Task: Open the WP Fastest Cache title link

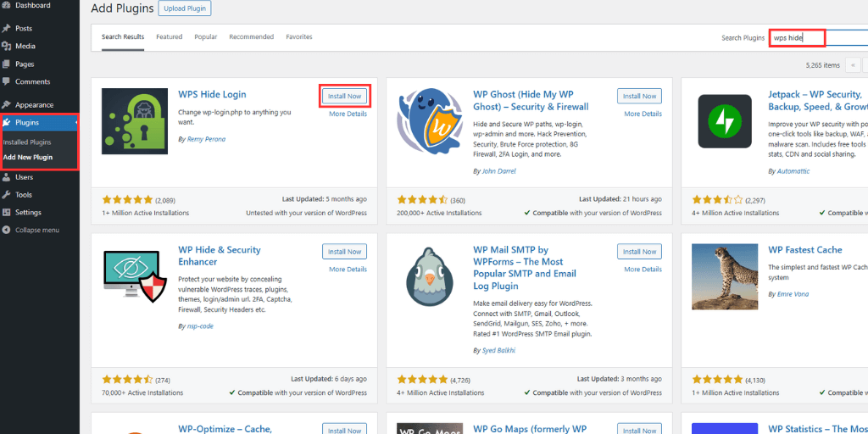Action: 805,250
